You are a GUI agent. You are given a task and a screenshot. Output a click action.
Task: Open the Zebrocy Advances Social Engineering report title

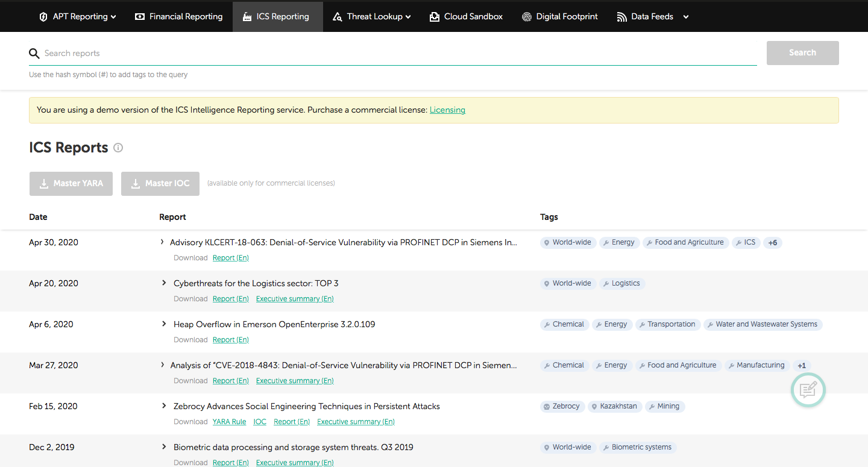[307, 406]
